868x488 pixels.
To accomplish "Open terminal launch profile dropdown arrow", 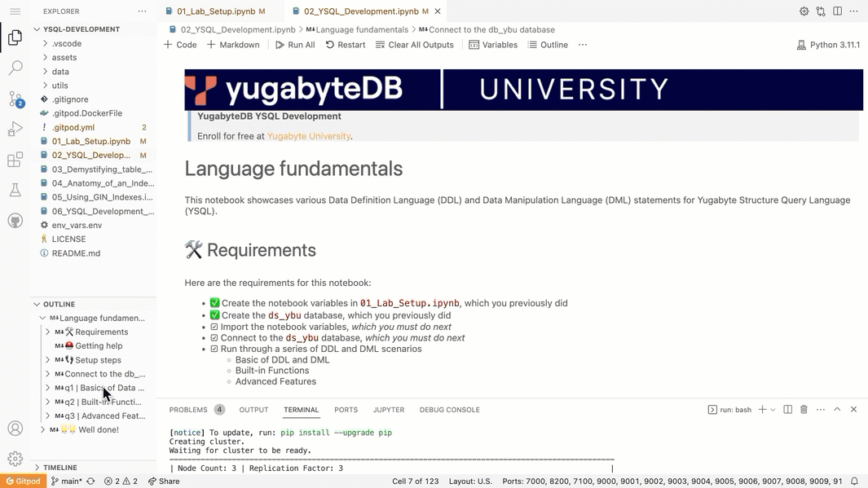I will 773,410.
